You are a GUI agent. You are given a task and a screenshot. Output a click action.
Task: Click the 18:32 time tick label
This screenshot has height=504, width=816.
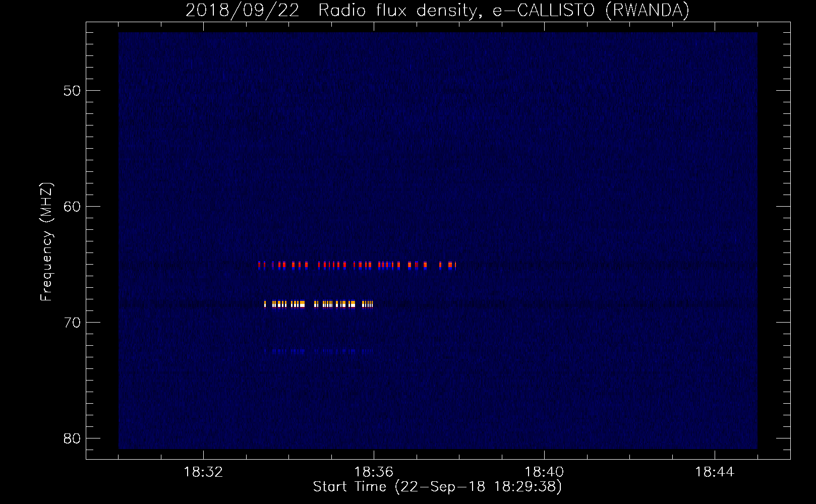point(203,472)
